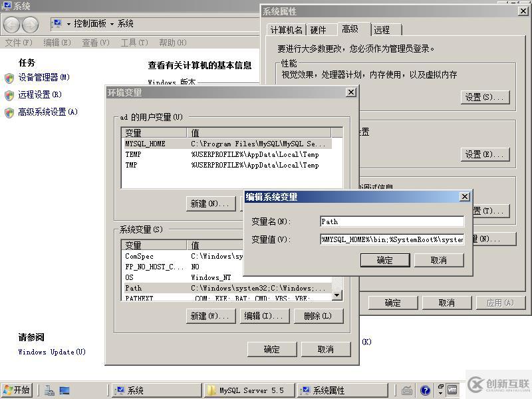This screenshot has width=532, height=399.
Task: Open the dropdown arrow before 控制面板 in address bar
Action: [x=68, y=24]
